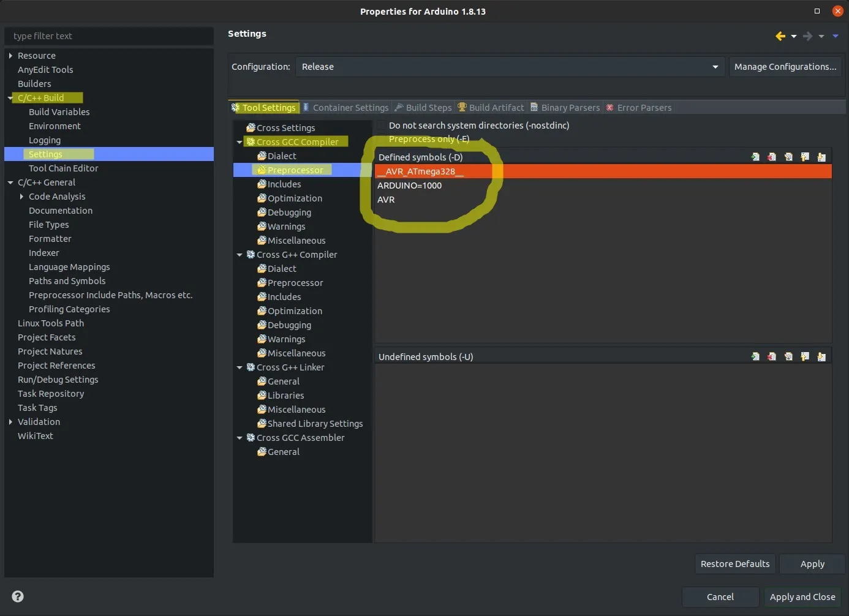Select Dialect under Cross GCC Compiler

coord(277,156)
